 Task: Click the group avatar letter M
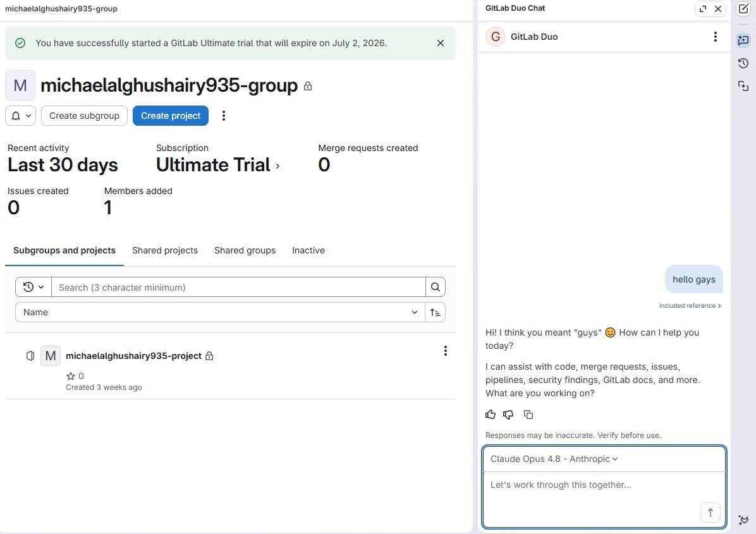pos(20,85)
